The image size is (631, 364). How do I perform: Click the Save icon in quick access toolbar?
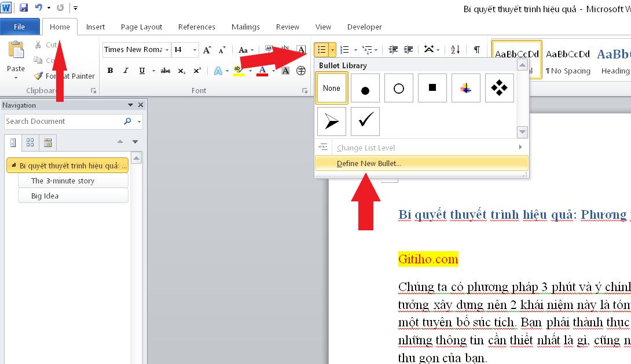tap(24, 8)
